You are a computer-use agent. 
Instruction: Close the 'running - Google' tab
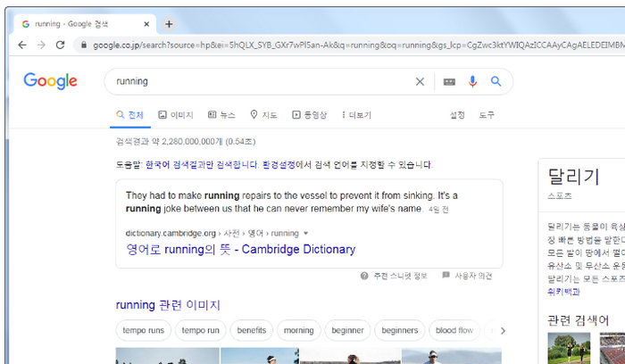click(x=146, y=24)
